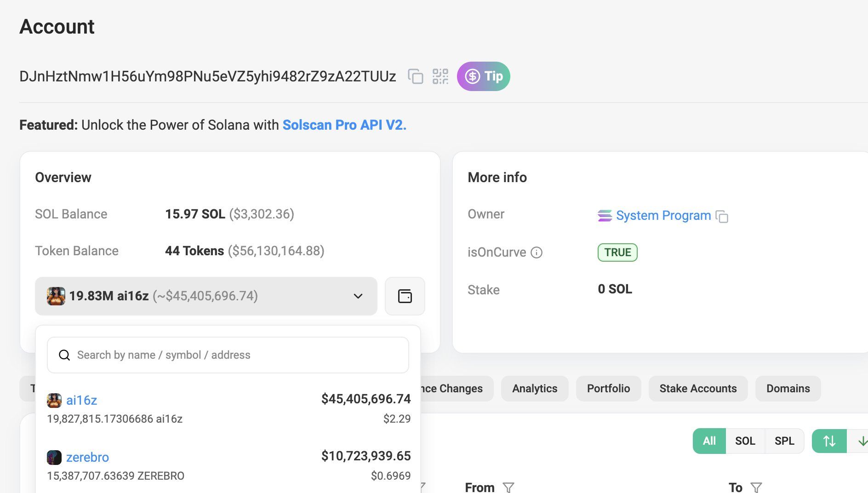This screenshot has width=868, height=493.
Task: Copy the System Program owner address
Action: coord(722,216)
